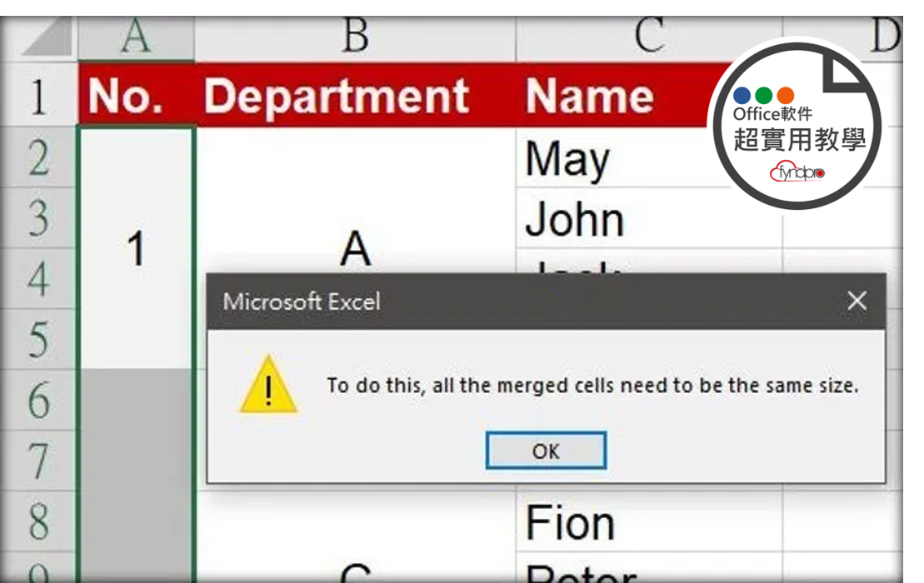Select the cell containing "Fion"
Image resolution: width=924 pixels, height=583 pixels.
point(649,521)
